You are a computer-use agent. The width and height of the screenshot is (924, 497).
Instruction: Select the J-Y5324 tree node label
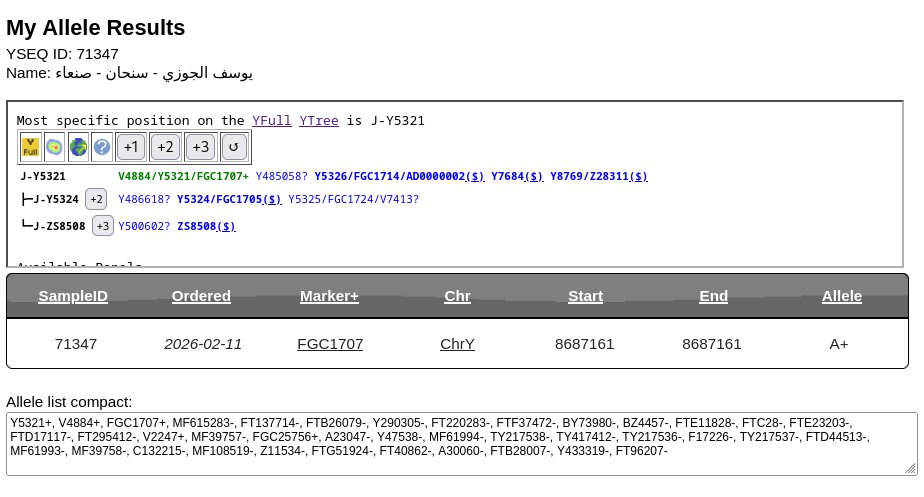pyautogui.click(x=56, y=199)
